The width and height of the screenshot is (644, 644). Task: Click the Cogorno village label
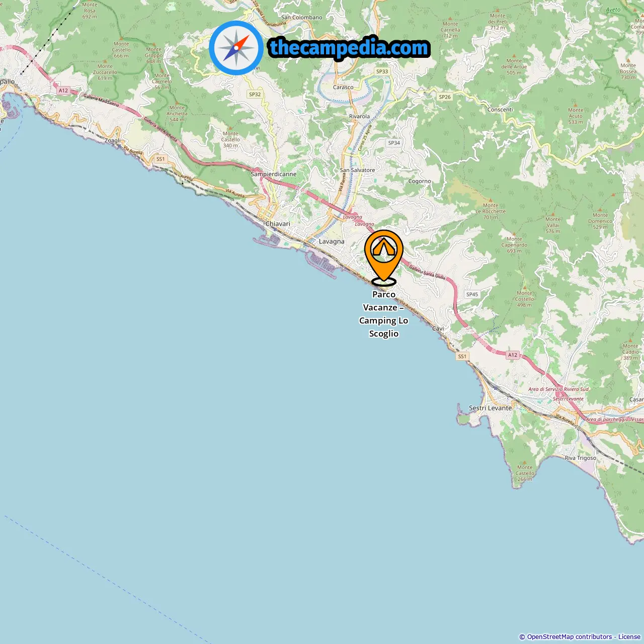coord(420,181)
